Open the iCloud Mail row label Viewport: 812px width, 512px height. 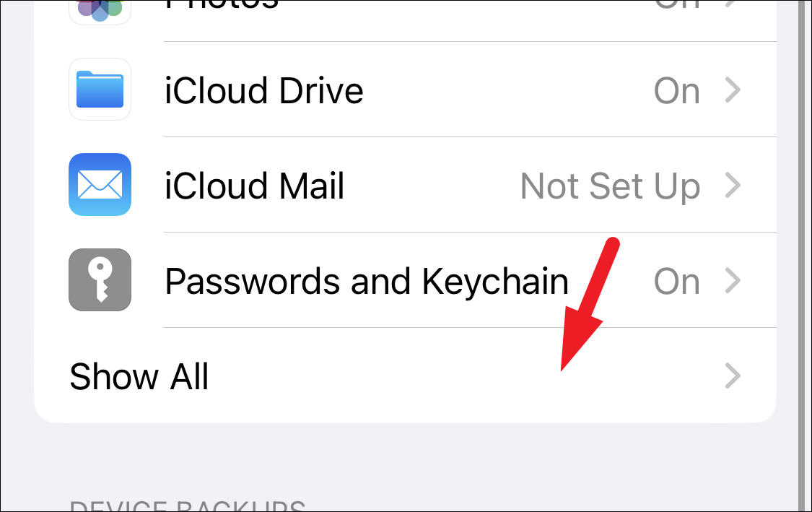click(x=254, y=186)
